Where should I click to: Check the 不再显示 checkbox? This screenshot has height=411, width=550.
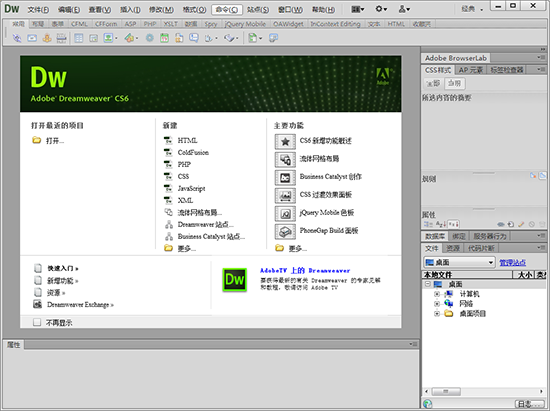tap(37, 322)
